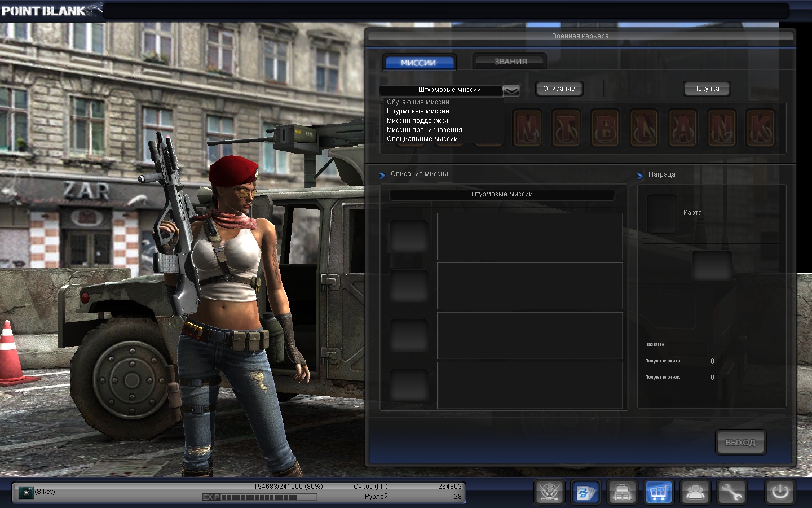This screenshot has width=812, height=508.
Task: Open the backpack inventory icon
Action: click(x=623, y=492)
